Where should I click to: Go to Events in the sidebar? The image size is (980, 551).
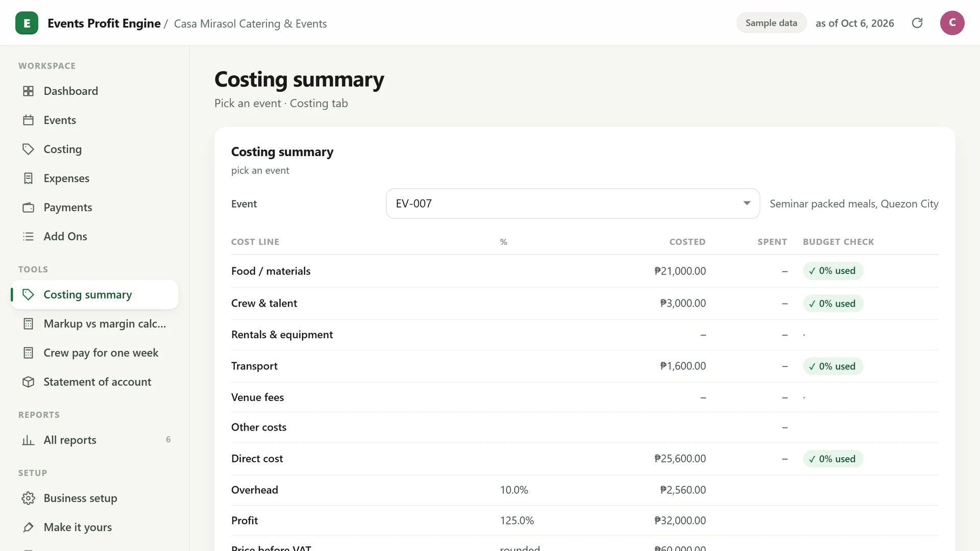tap(95, 120)
